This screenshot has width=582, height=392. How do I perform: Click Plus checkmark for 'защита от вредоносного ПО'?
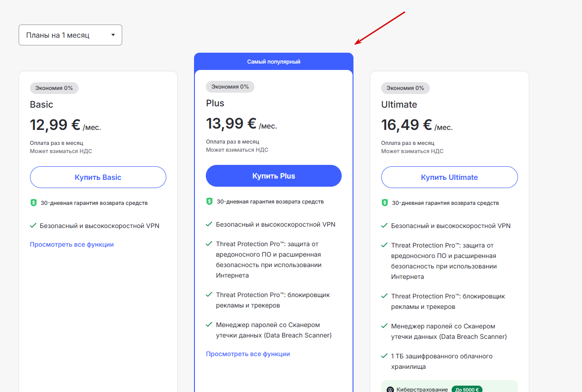[209, 243]
